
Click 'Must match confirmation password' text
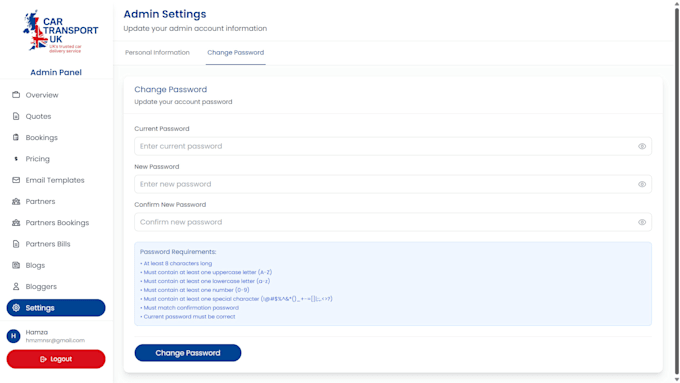[190, 308]
